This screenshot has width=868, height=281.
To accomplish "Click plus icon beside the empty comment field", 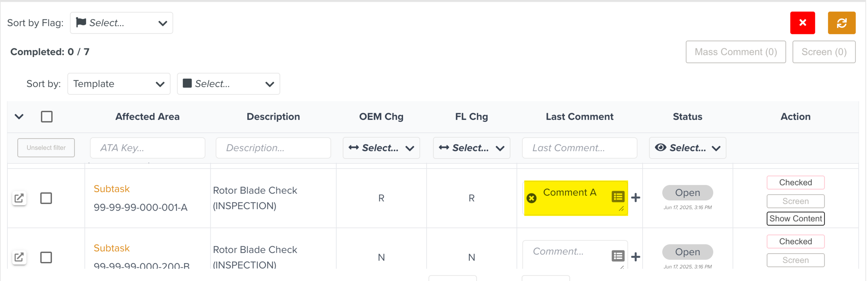I will tap(635, 257).
